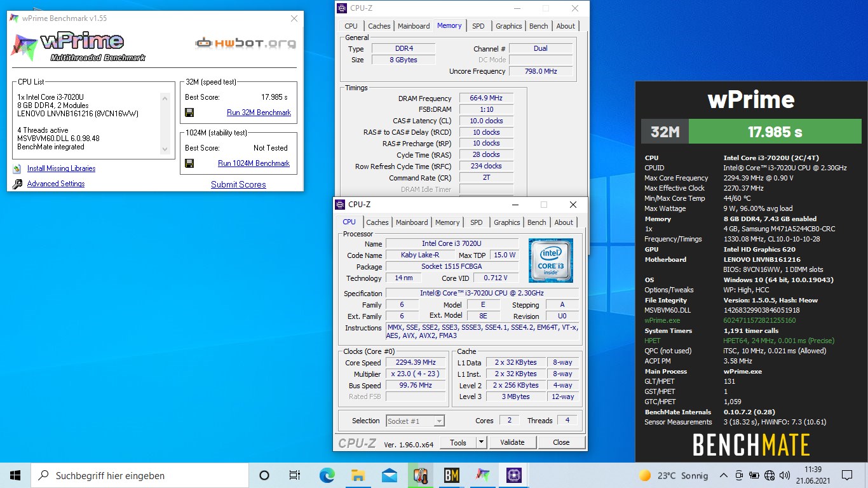Click the Tools button in CPU-Z
The width and height of the screenshot is (868, 488).
(x=458, y=442)
